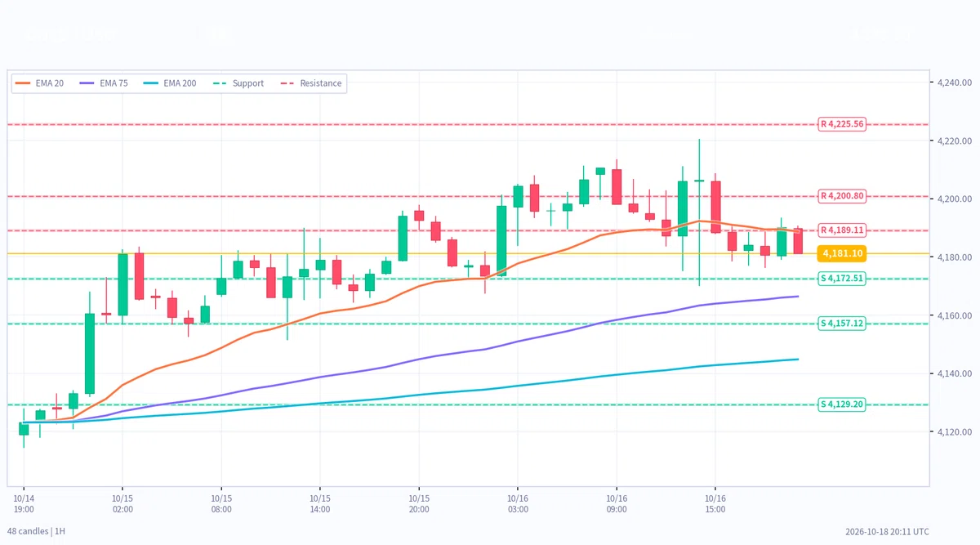Select the S 4,157.12 support label
This screenshot has height=545, width=980.
pyautogui.click(x=842, y=324)
